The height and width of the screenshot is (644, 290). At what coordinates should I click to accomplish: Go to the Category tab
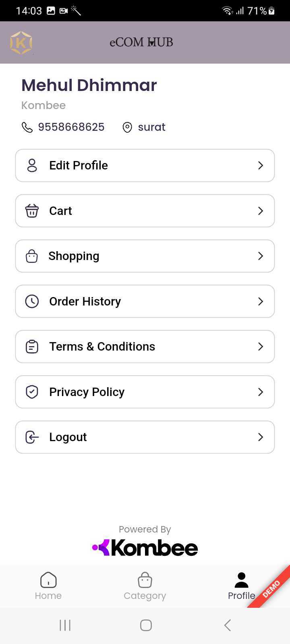[145, 586]
